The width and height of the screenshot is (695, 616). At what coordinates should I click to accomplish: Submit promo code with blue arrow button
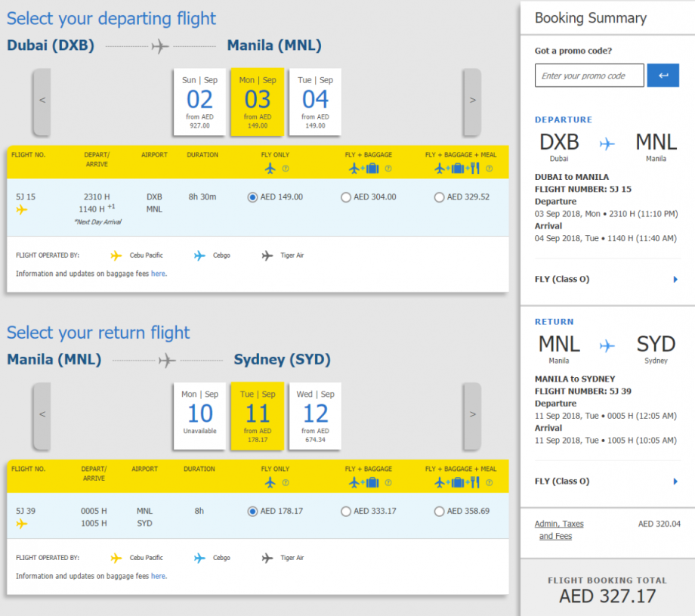pos(663,76)
